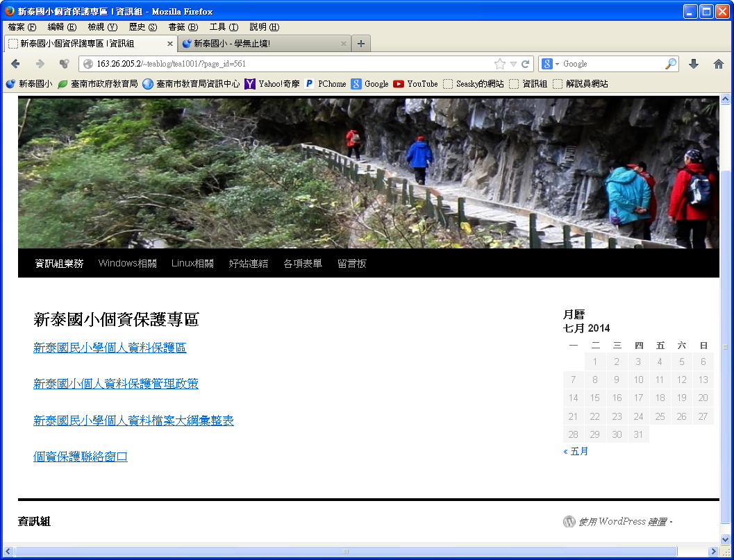Screen dimensions: 734x560
Task: Open a new tab with the plus button
Action: (x=361, y=44)
